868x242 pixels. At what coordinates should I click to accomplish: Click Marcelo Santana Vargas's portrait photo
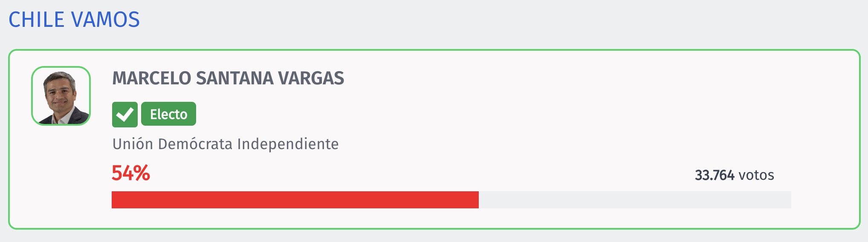(61, 96)
